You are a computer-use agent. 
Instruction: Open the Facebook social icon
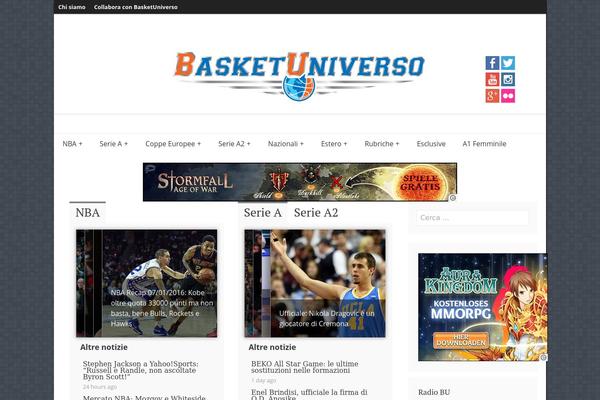click(492, 63)
